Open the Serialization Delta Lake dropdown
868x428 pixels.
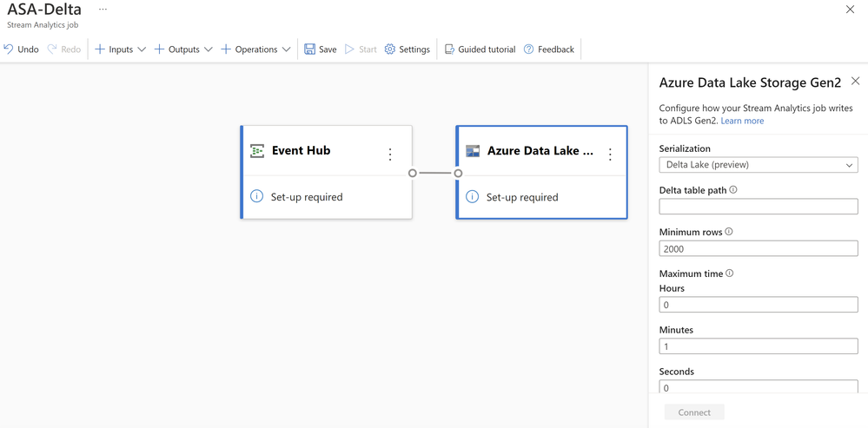(x=759, y=165)
